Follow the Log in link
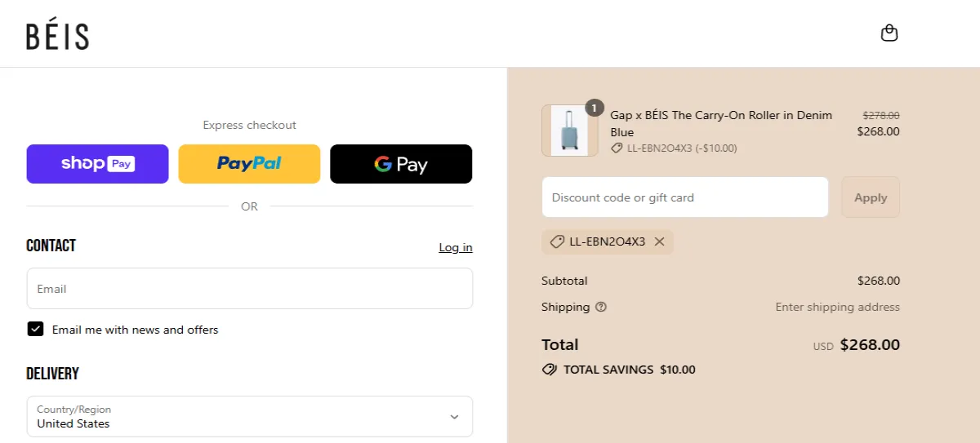Viewport: 980px width, 443px height. click(456, 247)
